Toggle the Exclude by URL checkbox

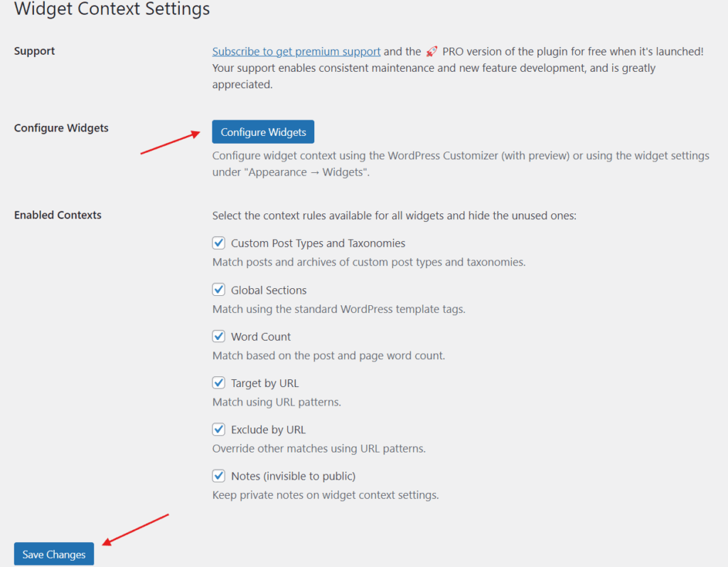tap(219, 429)
